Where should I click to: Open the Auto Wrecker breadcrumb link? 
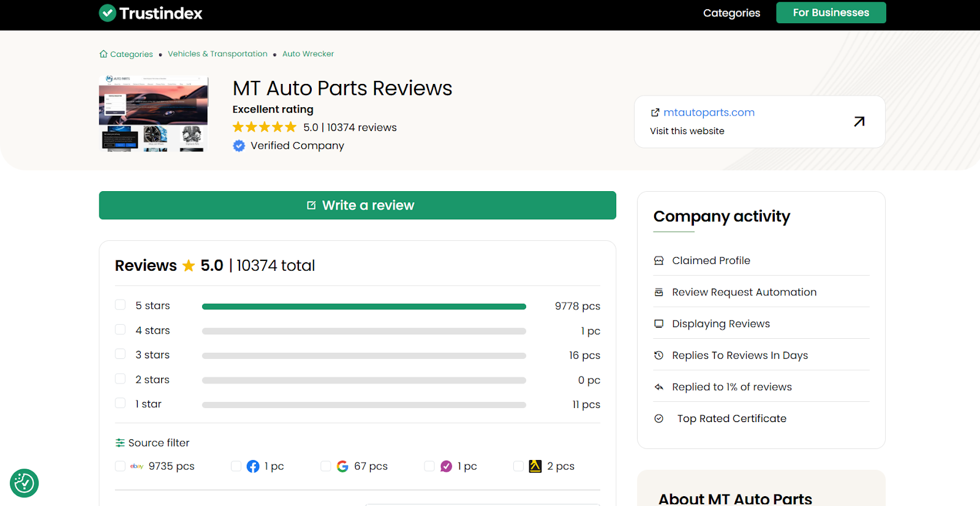pos(308,54)
